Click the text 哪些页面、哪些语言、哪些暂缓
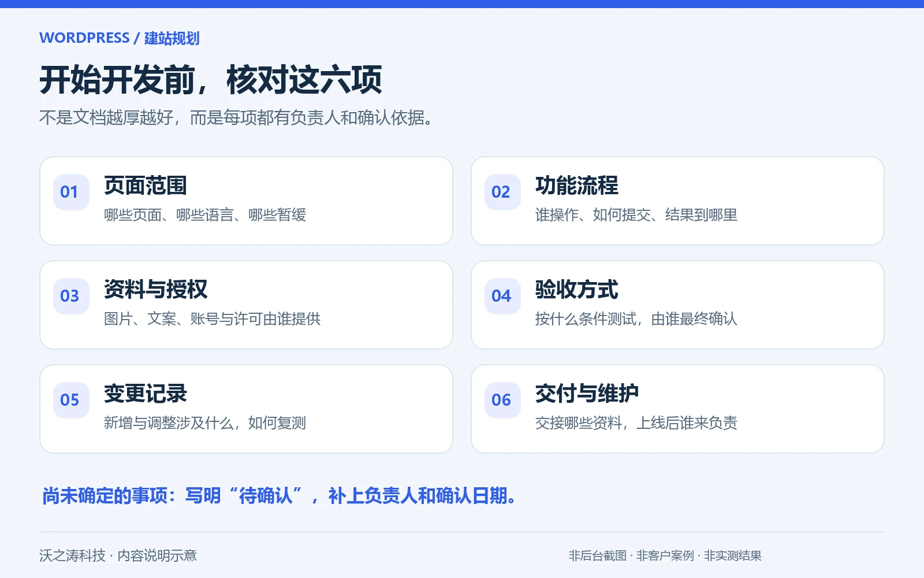Screen dimensions: 924x578 point(205,215)
